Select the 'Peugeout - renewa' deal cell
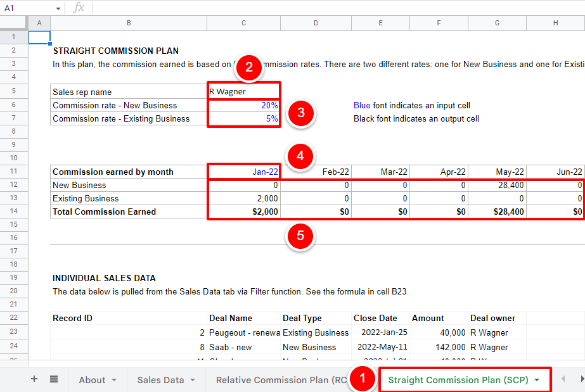Image resolution: width=585 pixels, height=392 pixels. pos(243,332)
